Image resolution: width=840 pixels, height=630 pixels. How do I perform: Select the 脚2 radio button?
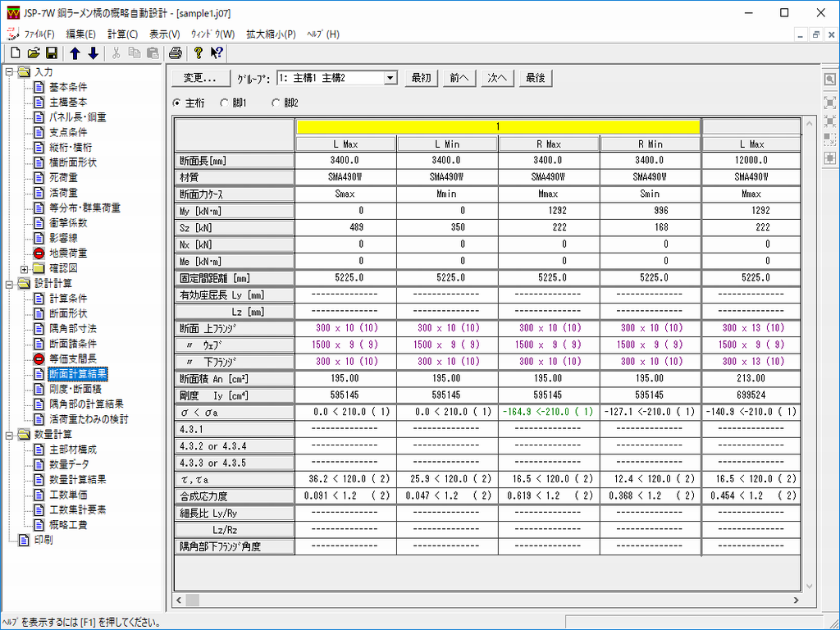[x=276, y=103]
